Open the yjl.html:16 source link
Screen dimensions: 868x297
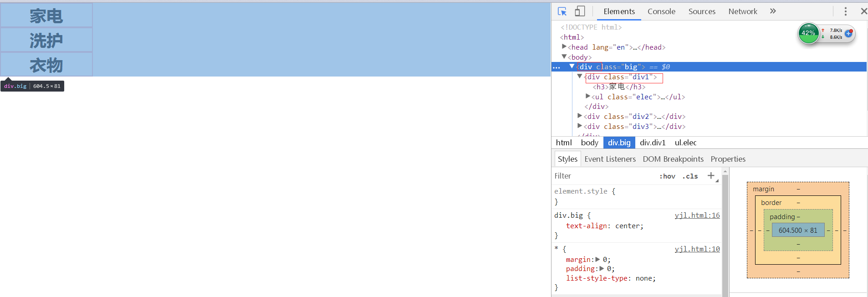(697, 215)
